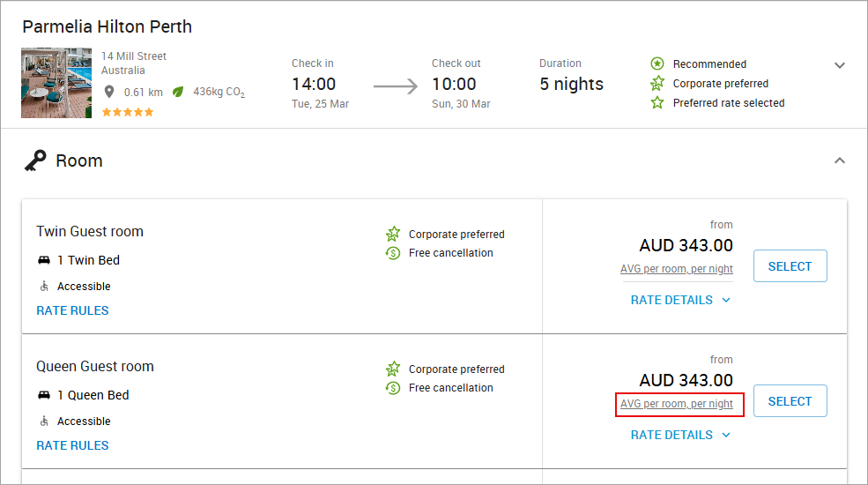Click the Tue, 25 Mar check-in date

pos(321,104)
